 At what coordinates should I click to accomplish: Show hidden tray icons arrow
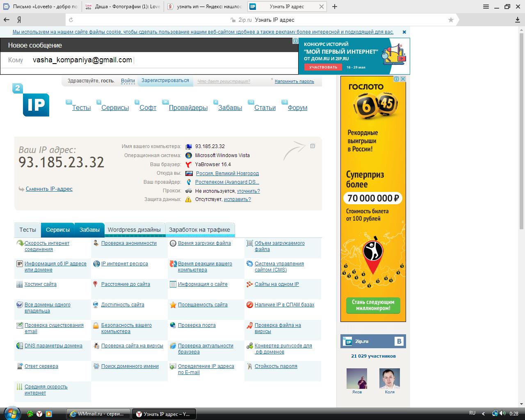click(x=484, y=413)
